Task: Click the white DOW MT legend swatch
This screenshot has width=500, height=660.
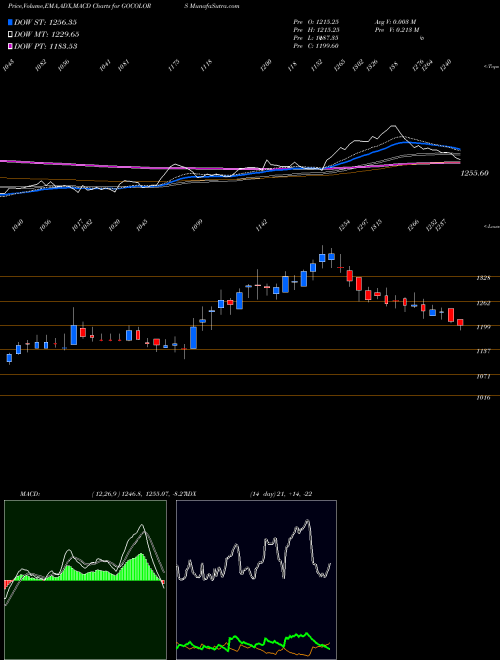Action: pos(10,35)
